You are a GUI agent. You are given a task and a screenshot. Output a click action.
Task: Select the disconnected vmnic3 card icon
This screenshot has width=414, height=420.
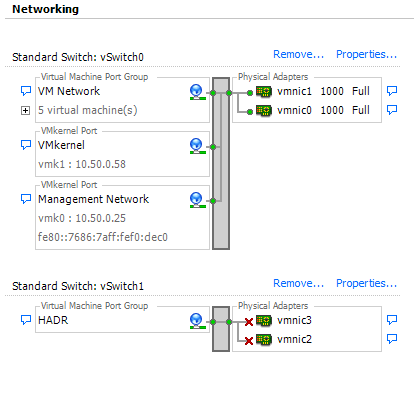(264, 321)
